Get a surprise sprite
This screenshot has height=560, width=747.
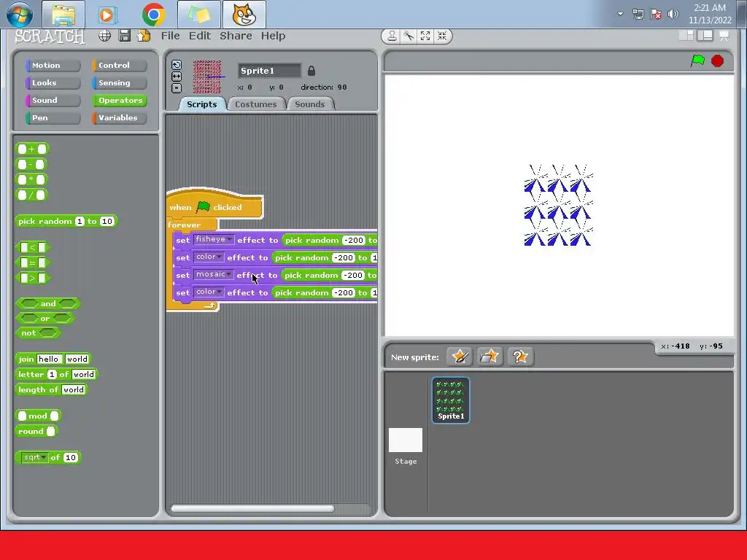pos(520,357)
